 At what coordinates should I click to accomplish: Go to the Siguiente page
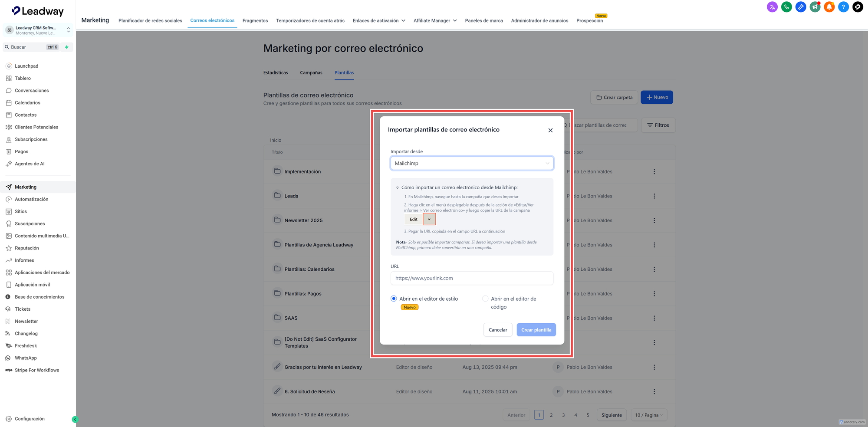[x=612, y=415]
